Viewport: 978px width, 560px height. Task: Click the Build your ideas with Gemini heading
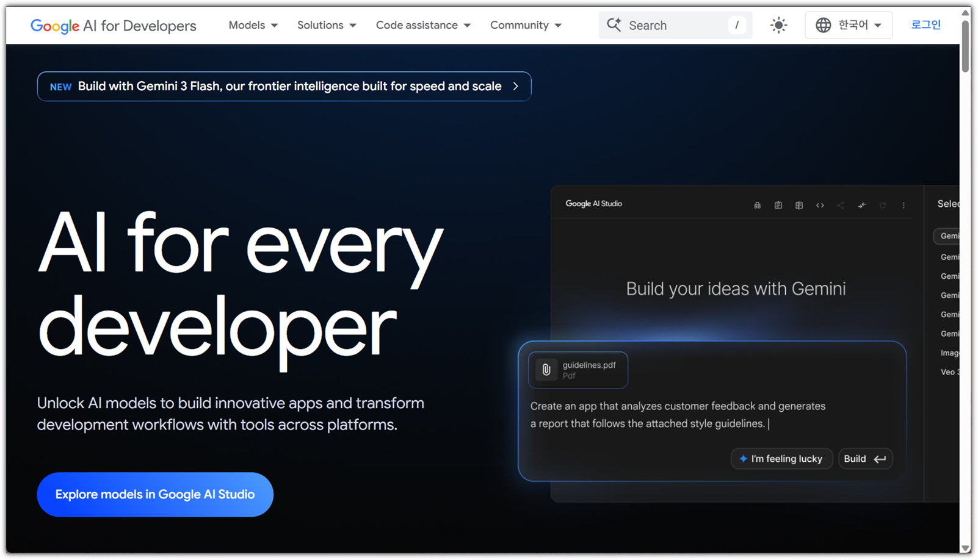point(736,289)
